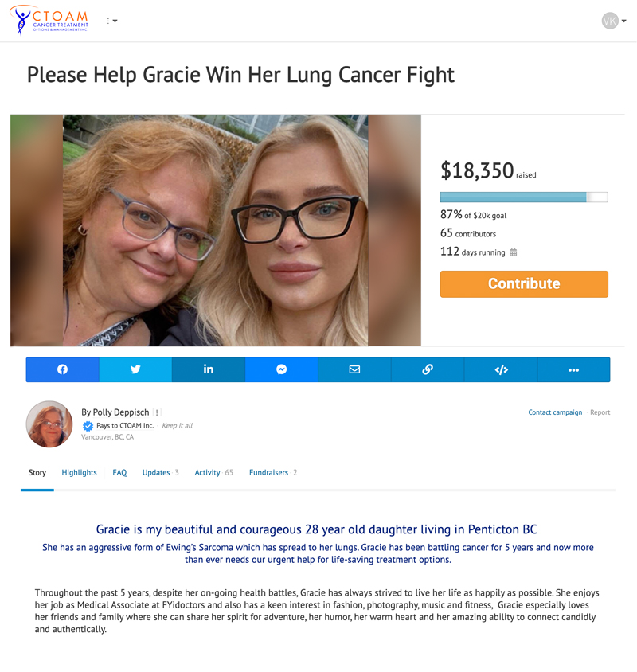
Task: Copy campaign link icon
Action: click(x=428, y=369)
